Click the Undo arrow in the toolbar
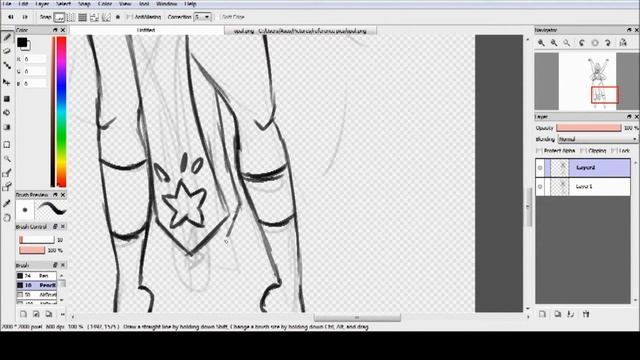 [11, 17]
